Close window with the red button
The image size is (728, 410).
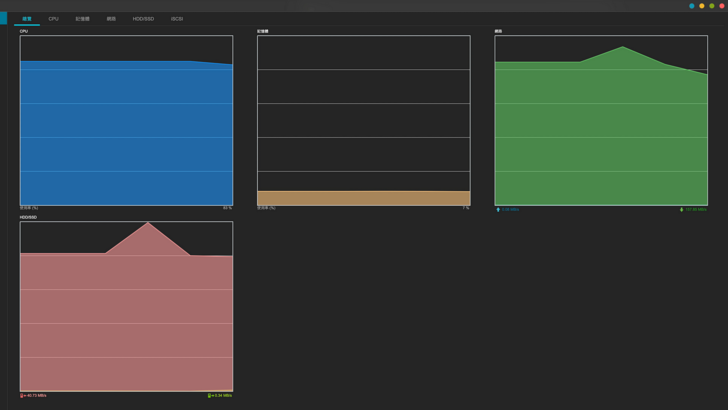(722, 6)
